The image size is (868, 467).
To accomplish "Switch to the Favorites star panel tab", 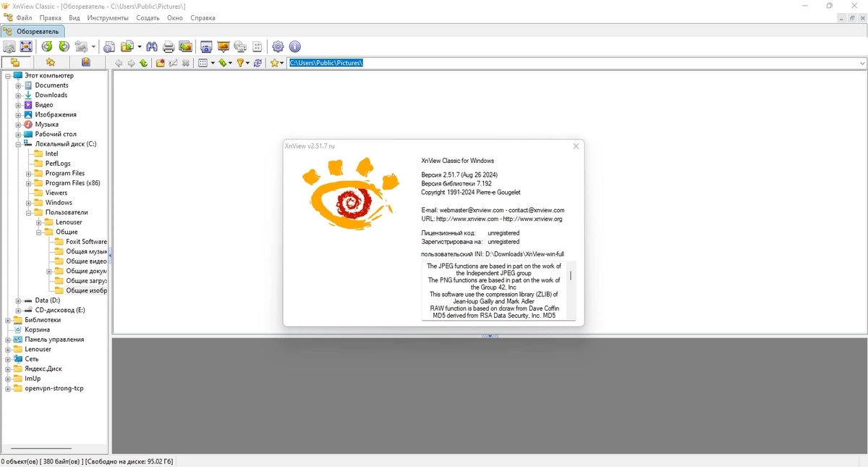I will 51,63.
